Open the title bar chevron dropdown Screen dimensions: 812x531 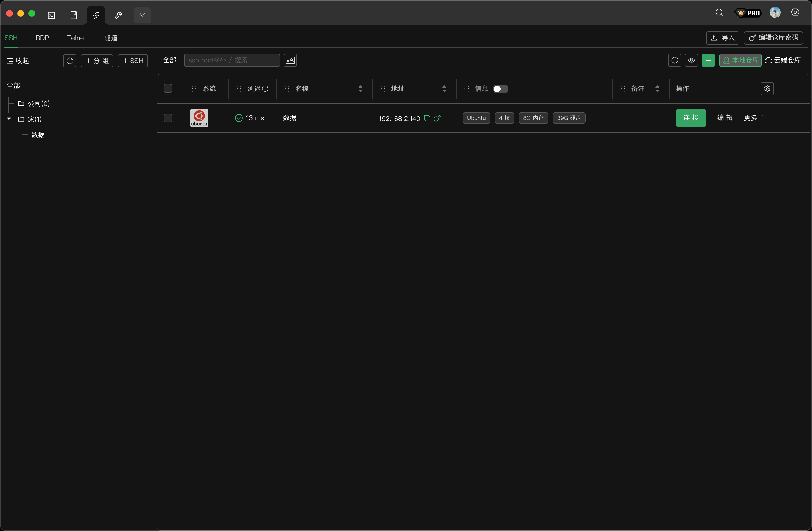(x=142, y=15)
